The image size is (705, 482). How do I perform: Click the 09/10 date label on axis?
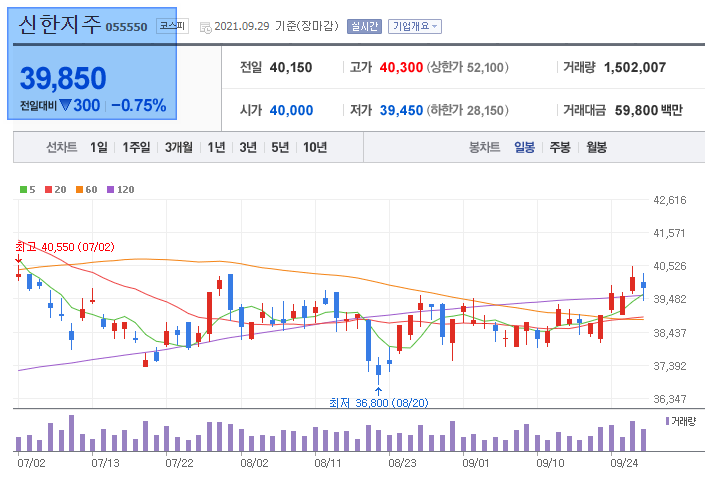(550, 463)
